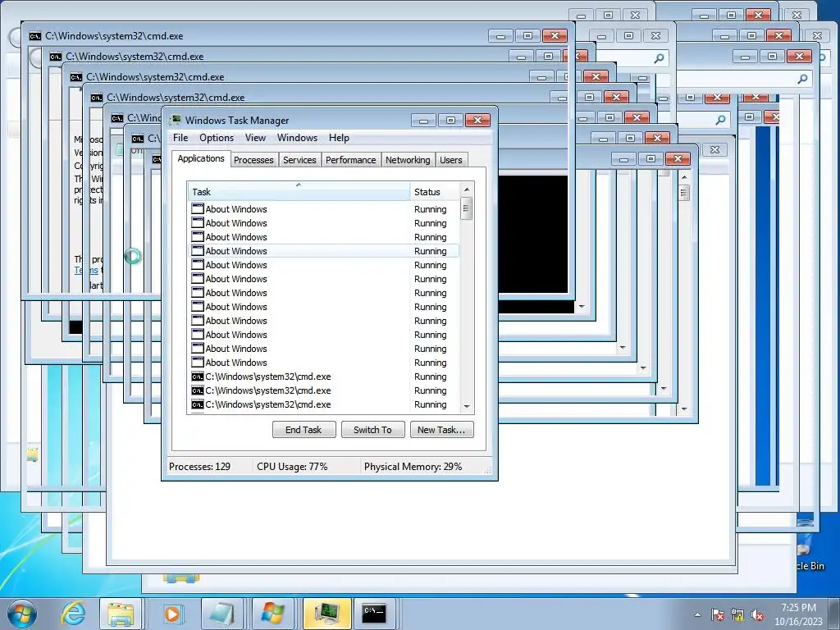
Task: Click the Switch To button
Action: 373,430
